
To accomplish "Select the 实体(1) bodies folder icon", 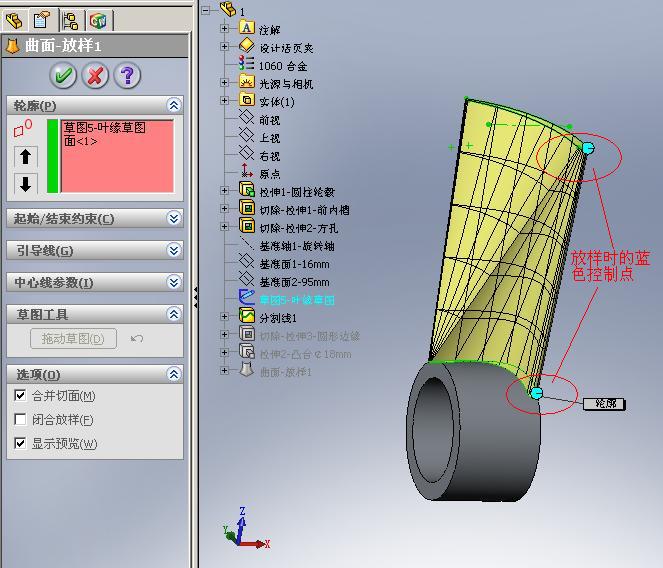I will click(247, 99).
